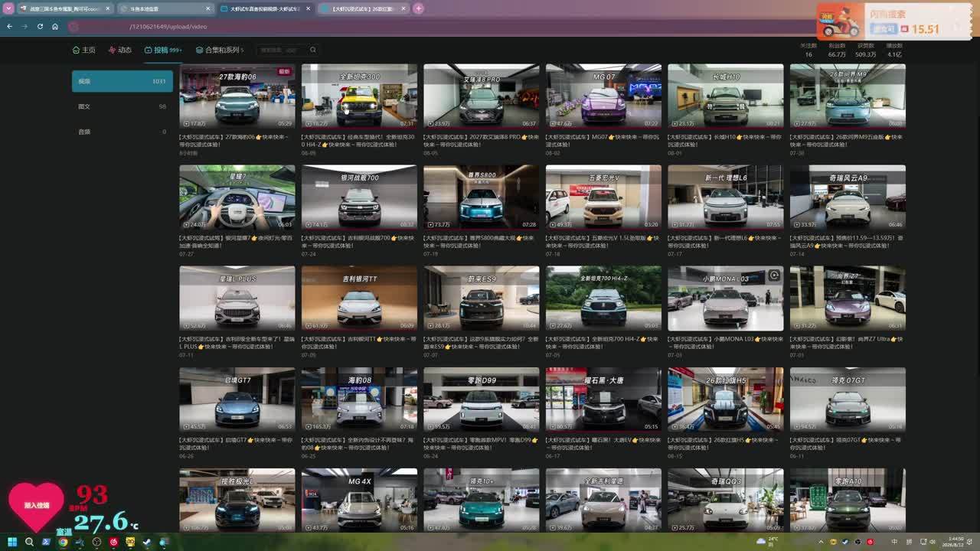Open Google Chrome from the taskbar
Image resolution: width=980 pixels, height=551 pixels.
click(63, 542)
